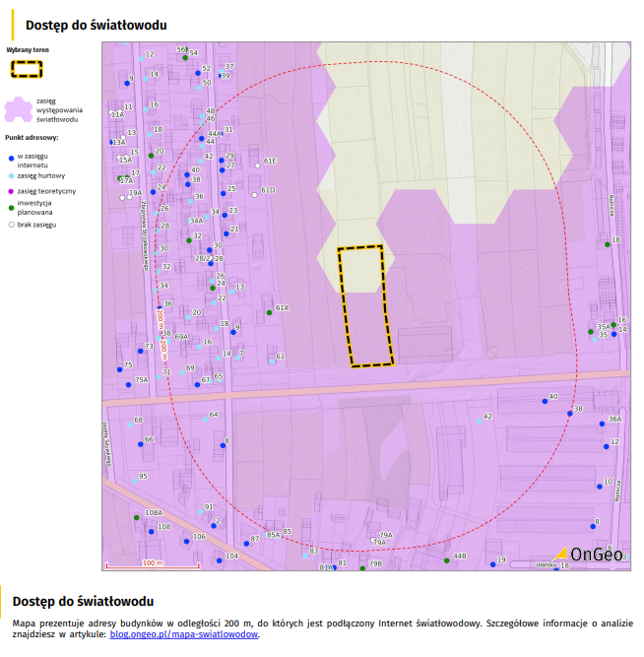Click the light-blue address marker labeled 42

480,422
